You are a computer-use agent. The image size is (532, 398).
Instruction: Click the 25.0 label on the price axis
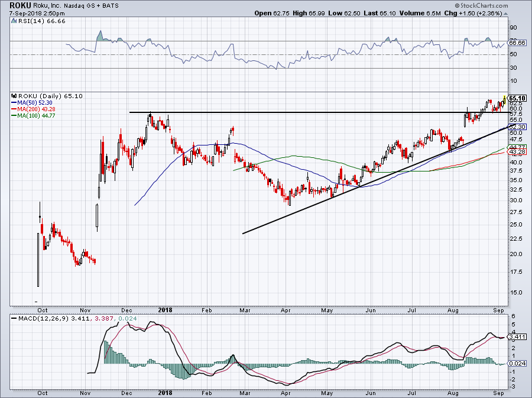pyautogui.click(x=515, y=225)
